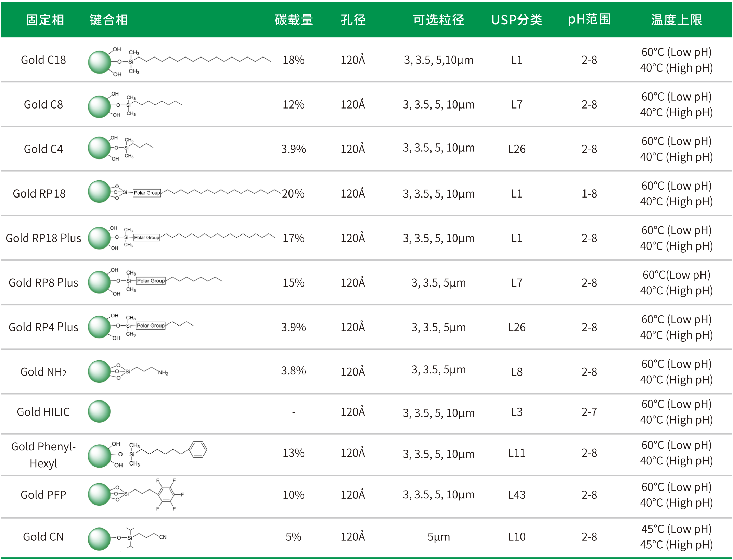733x560 pixels.
Task: Click the 温度上限 column header
Action: (676, 20)
